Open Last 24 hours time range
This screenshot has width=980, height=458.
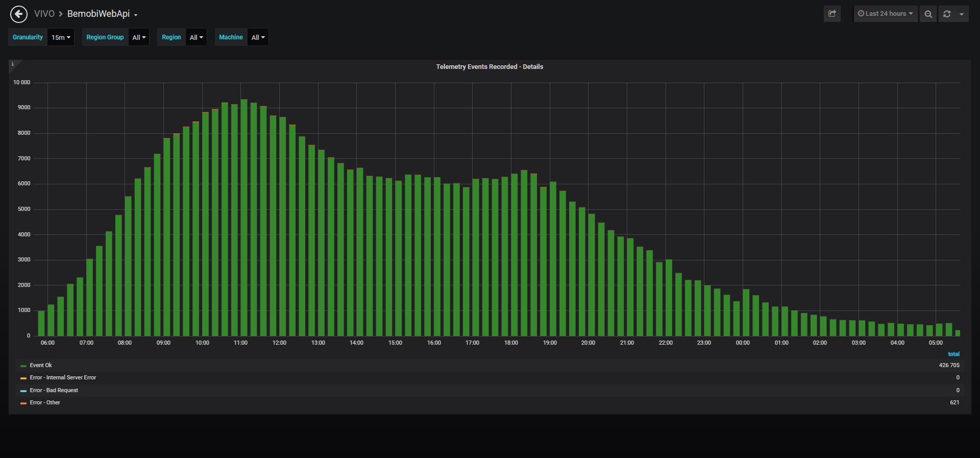(886, 14)
